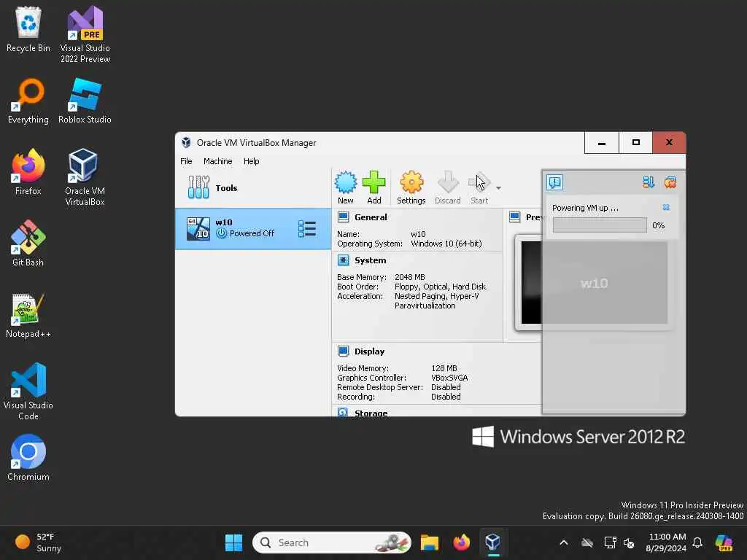Click the taskbar Search box
The height and width of the screenshot is (560, 747).
(x=332, y=542)
